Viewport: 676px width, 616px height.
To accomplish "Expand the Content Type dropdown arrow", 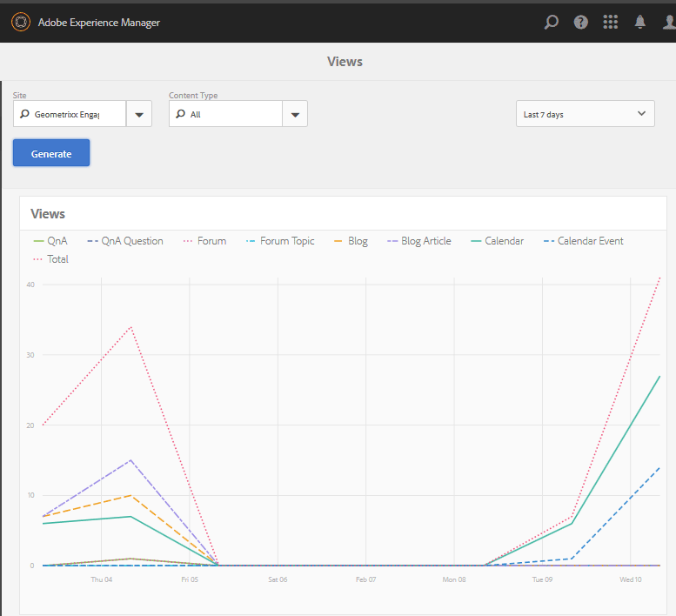I will (x=295, y=114).
